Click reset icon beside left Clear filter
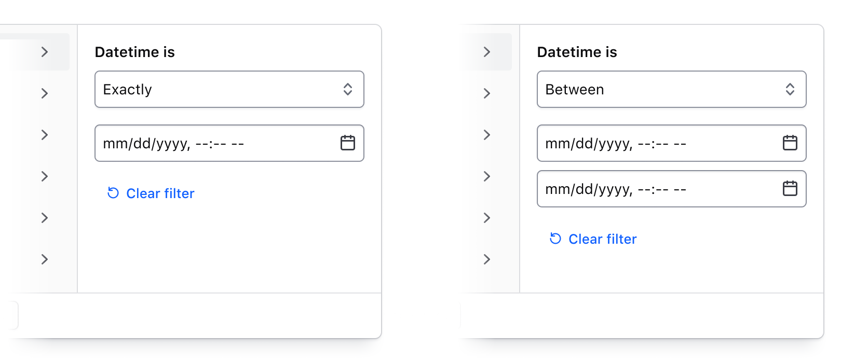 click(113, 193)
